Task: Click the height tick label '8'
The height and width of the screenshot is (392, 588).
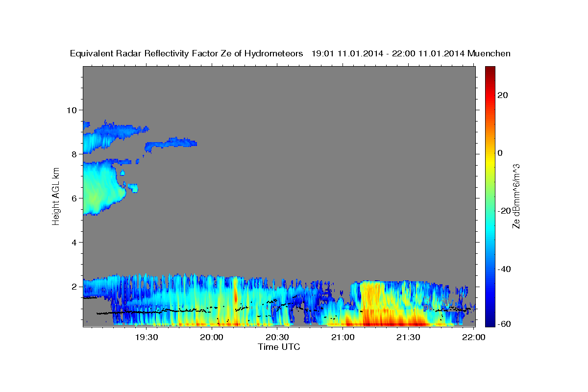Action: (74, 154)
